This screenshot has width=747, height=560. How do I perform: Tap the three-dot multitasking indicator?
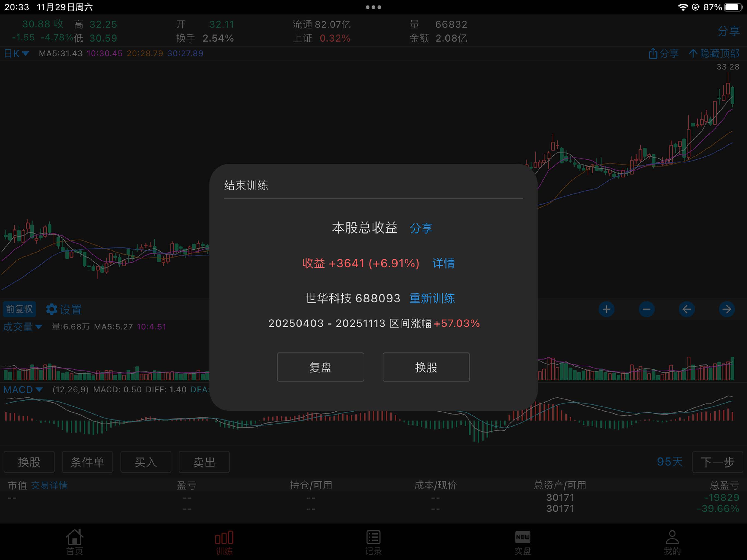(x=373, y=7)
